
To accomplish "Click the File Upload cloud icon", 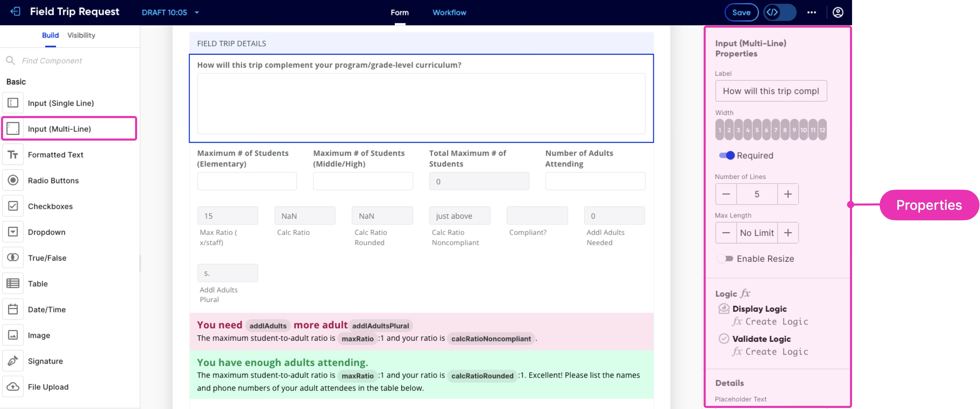I will coord(13,386).
